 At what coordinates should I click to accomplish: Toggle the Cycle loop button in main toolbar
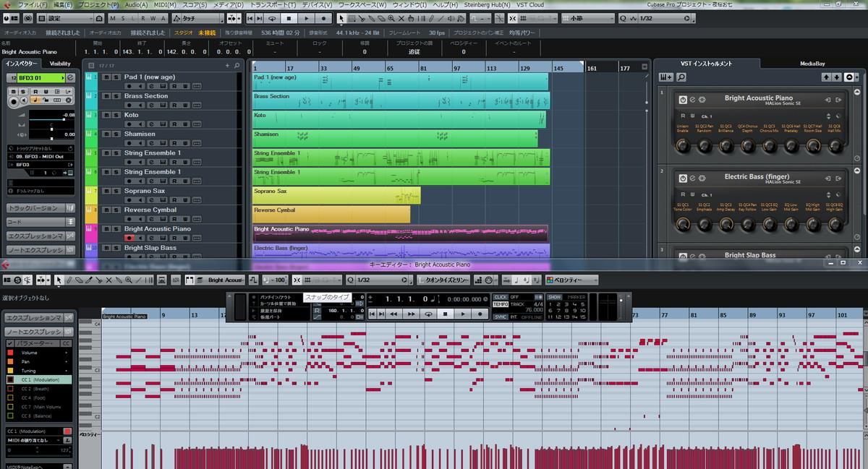(x=272, y=17)
